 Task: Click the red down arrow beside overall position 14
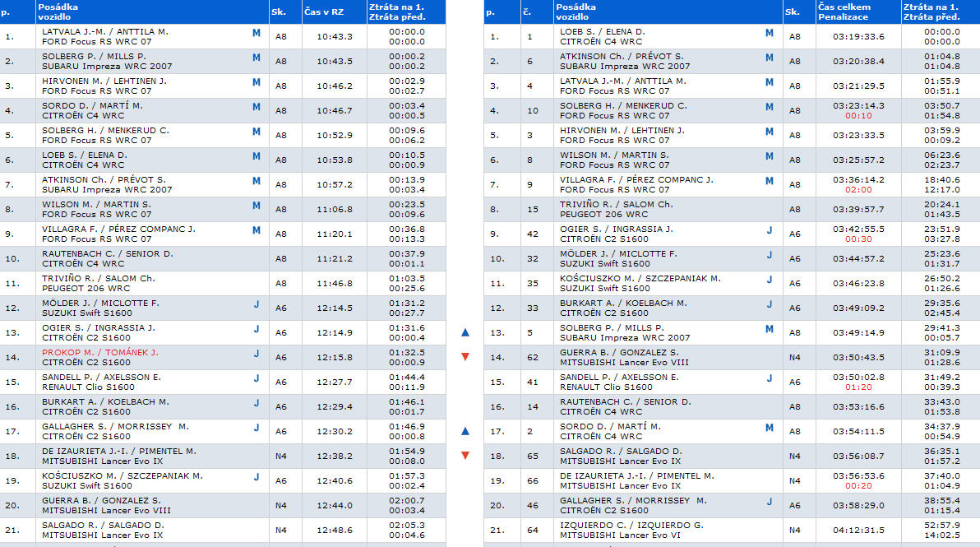click(465, 357)
